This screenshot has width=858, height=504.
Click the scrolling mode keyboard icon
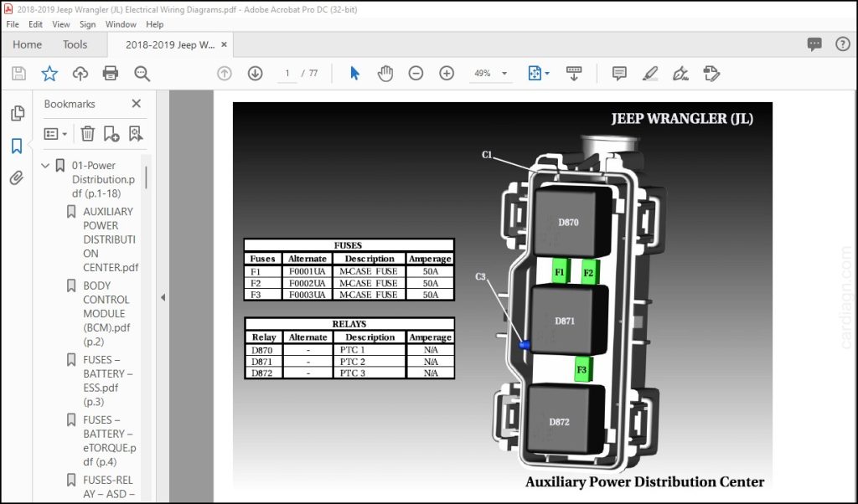pos(573,73)
